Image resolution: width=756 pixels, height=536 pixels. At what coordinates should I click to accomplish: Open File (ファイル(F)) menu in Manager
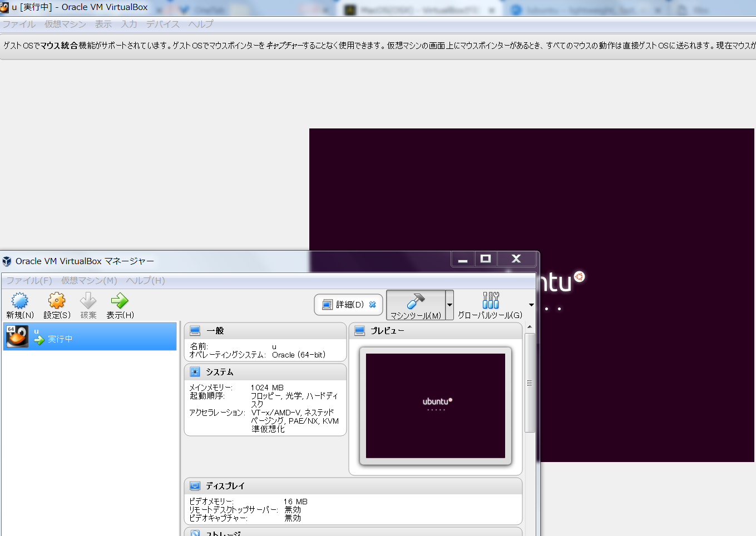click(29, 281)
